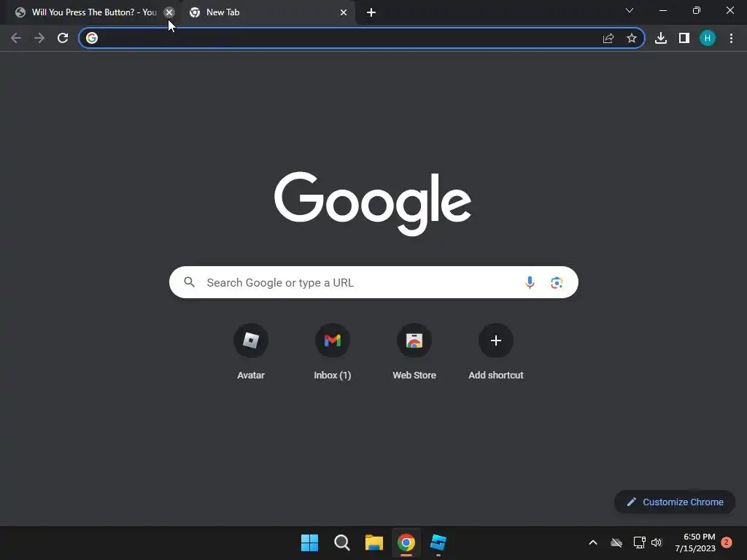The image size is (747, 560).
Task: Select the New Tab tab
Action: pyautogui.click(x=269, y=12)
